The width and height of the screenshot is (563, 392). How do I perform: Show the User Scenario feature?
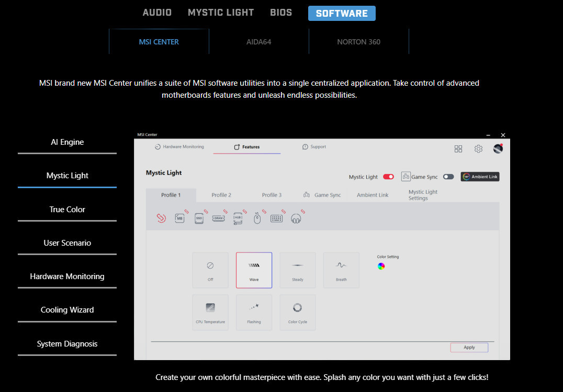coord(67,243)
